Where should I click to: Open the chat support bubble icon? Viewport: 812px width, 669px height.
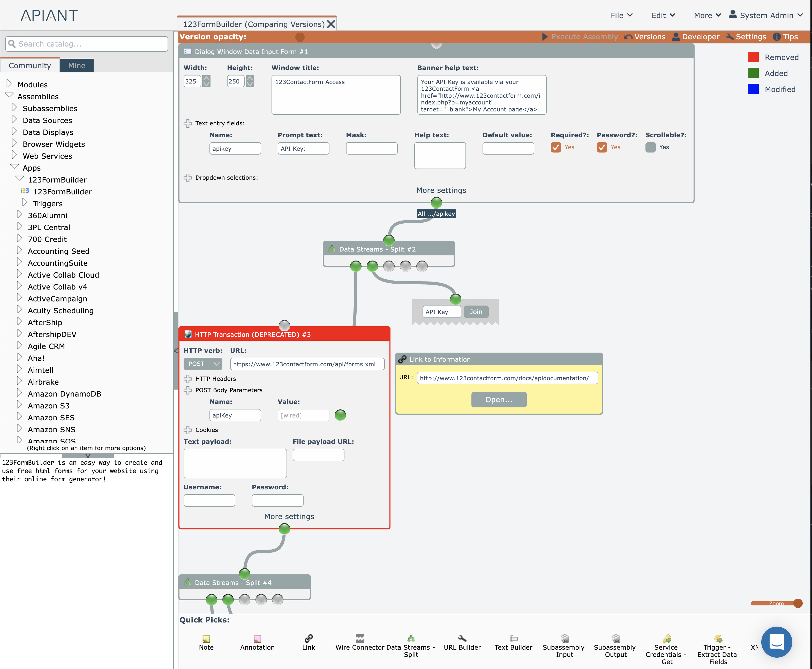[776, 642]
